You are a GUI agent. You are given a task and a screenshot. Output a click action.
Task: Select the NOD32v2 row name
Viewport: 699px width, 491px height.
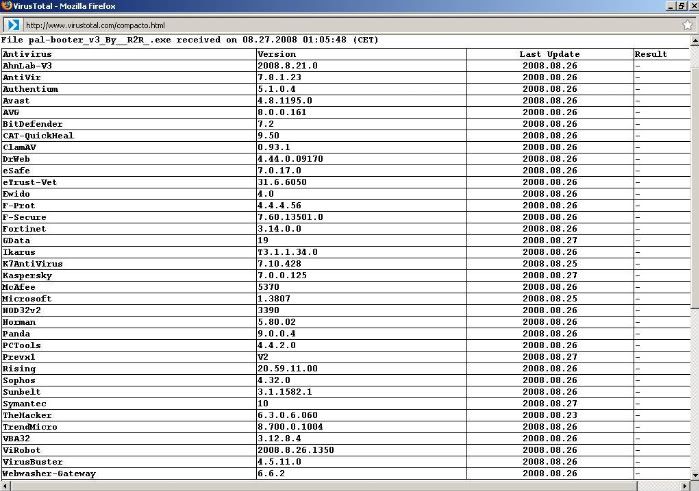(x=21, y=310)
